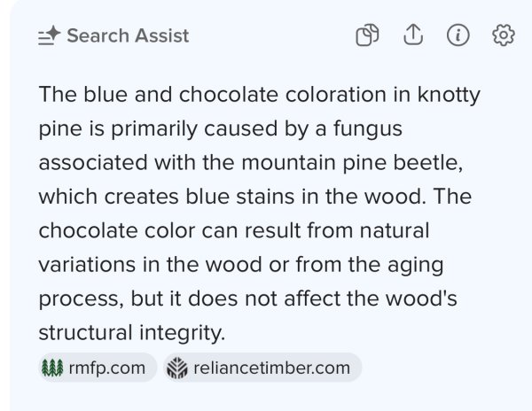Click the reliancetimber.com logo favicon
532x411 pixels.
coord(178,368)
